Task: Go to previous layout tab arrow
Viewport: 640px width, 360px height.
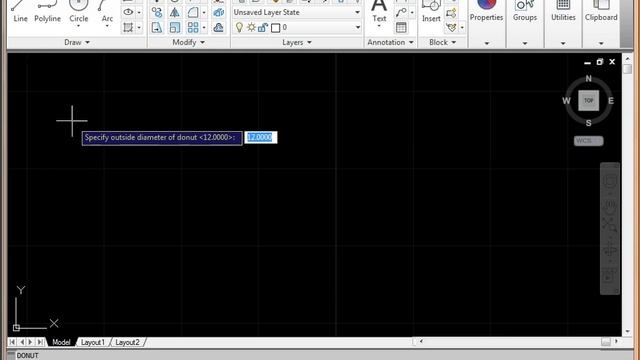Action: pos(22,342)
